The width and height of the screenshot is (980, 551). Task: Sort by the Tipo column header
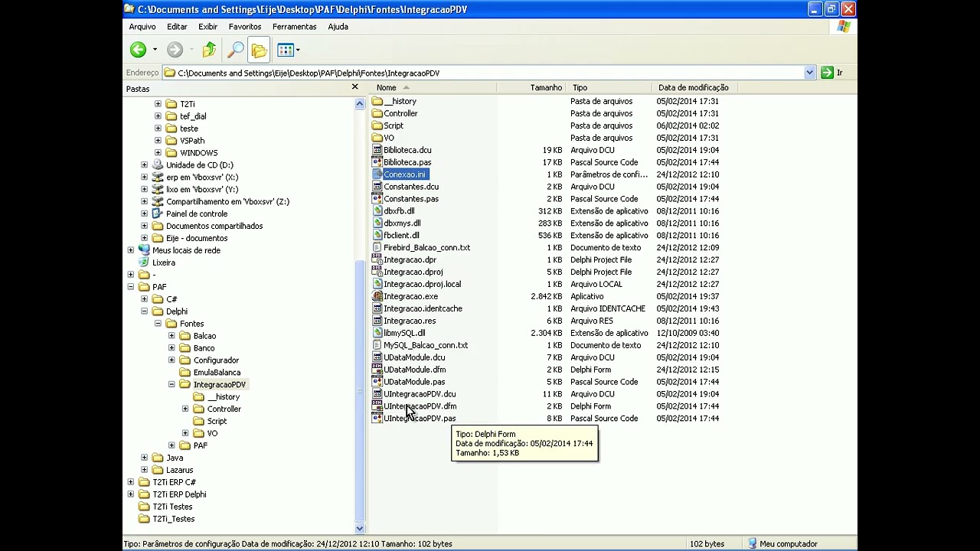tap(609, 87)
